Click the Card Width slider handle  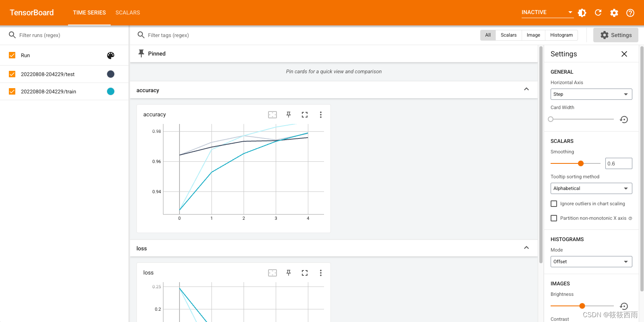pos(551,119)
